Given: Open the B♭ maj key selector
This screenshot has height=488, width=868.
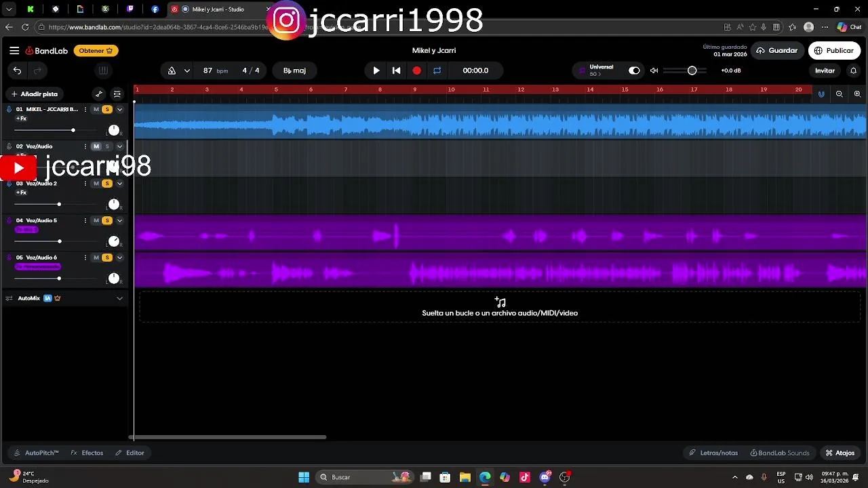Looking at the screenshot, I should 294,70.
